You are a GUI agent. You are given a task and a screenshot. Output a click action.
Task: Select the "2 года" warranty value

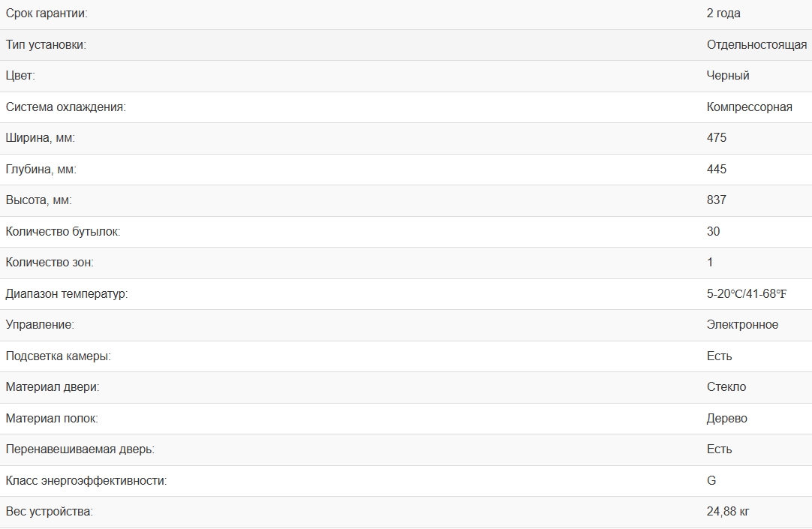[723, 14]
